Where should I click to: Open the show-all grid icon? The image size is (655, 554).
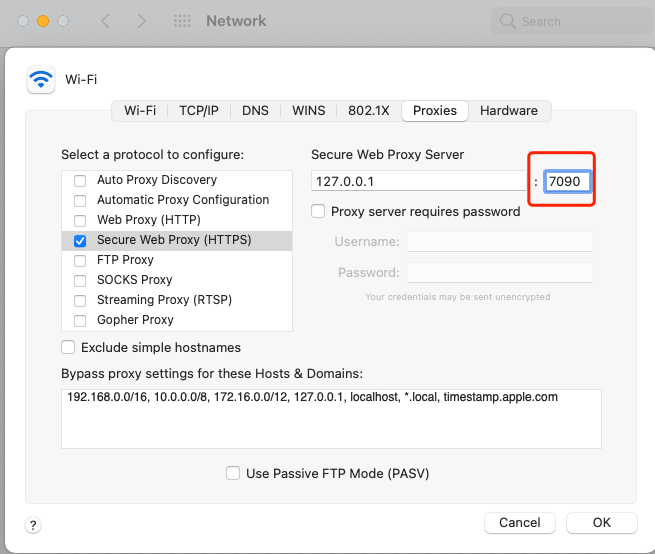coord(182,21)
